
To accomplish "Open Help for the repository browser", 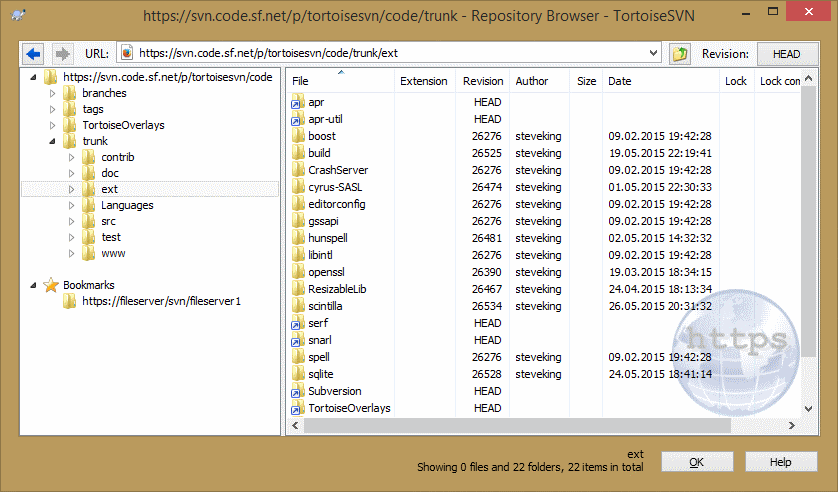I will point(781,462).
